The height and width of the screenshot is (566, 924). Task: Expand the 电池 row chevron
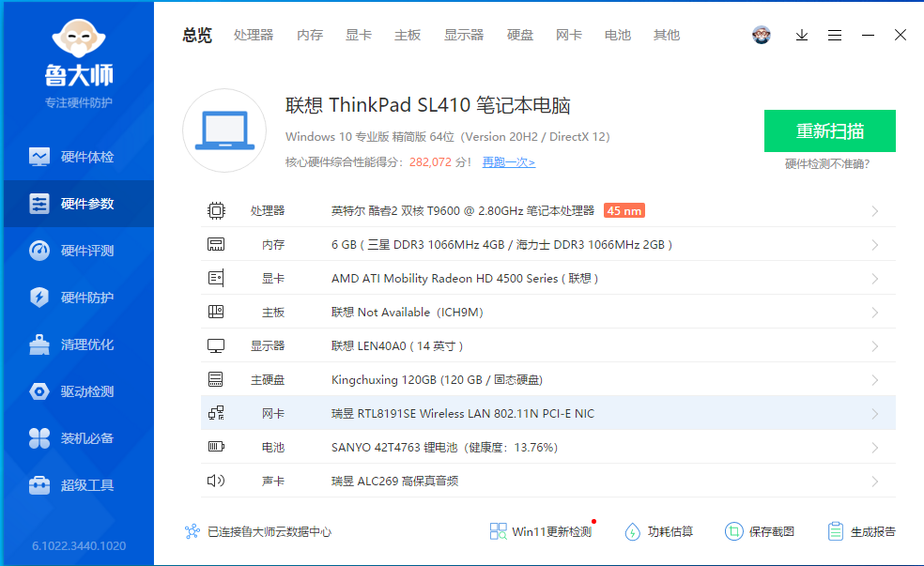(875, 448)
